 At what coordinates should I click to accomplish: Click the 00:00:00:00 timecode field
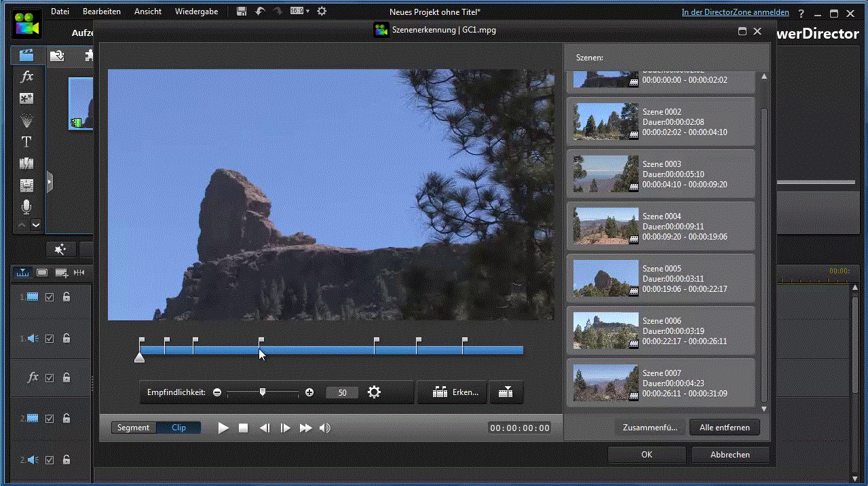(x=520, y=428)
